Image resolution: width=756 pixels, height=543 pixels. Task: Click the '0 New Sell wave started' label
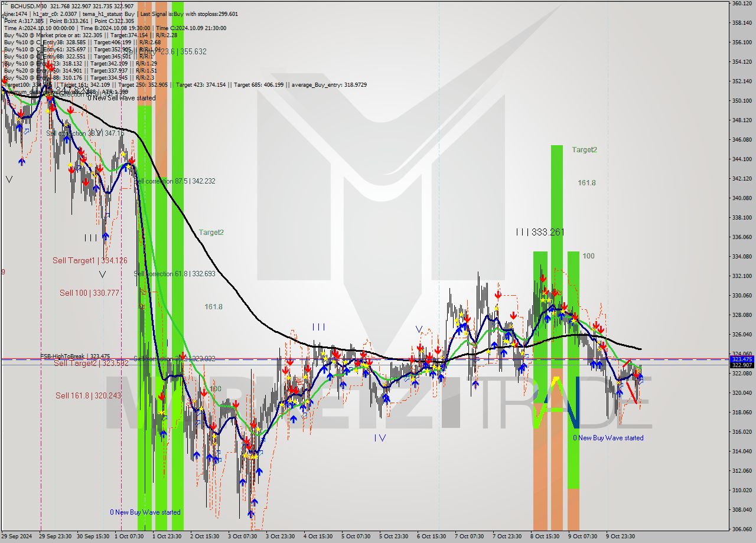tap(122, 98)
